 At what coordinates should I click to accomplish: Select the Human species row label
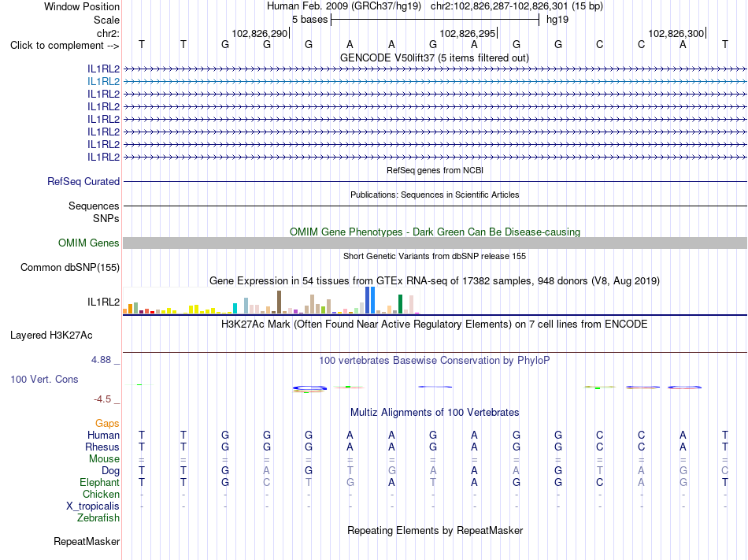click(x=103, y=435)
